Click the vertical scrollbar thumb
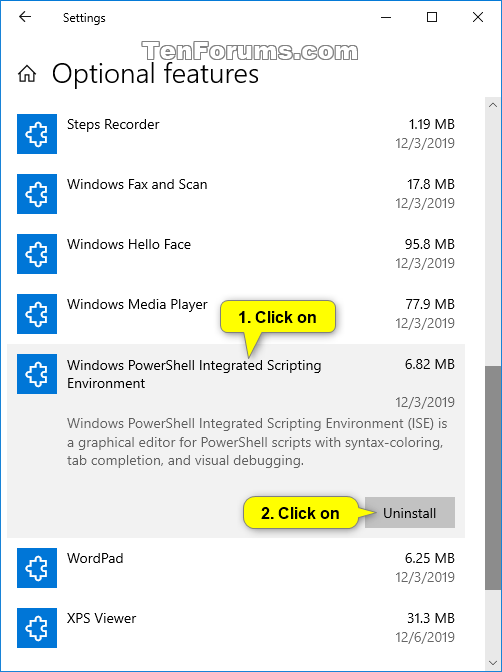This screenshot has height=672, width=502. pos(493,477)
